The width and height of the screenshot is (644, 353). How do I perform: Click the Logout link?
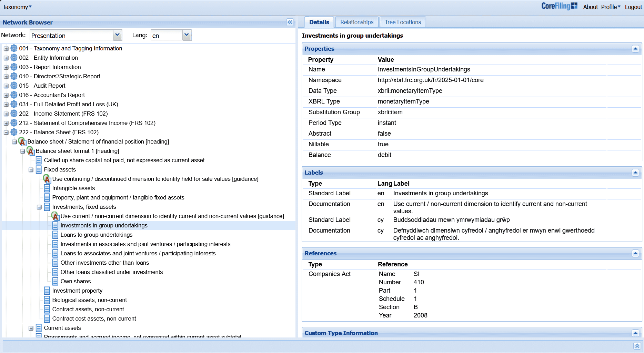coord(633,7)
